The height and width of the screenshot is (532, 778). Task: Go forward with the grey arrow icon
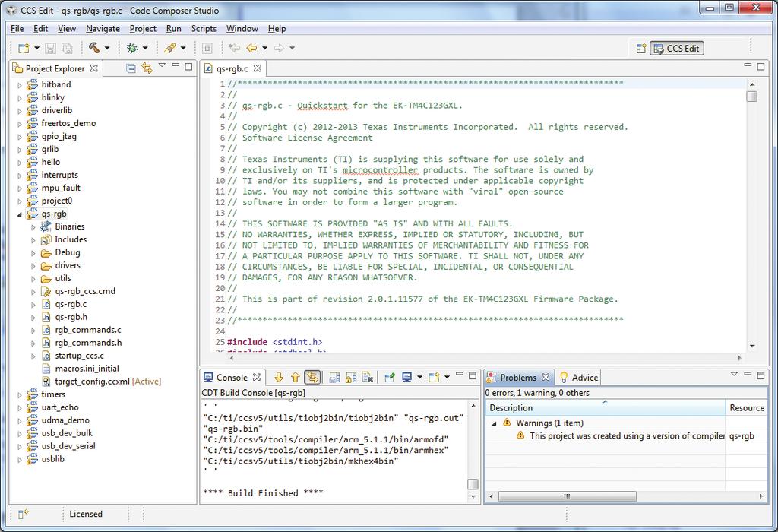[x=279, y=48]
